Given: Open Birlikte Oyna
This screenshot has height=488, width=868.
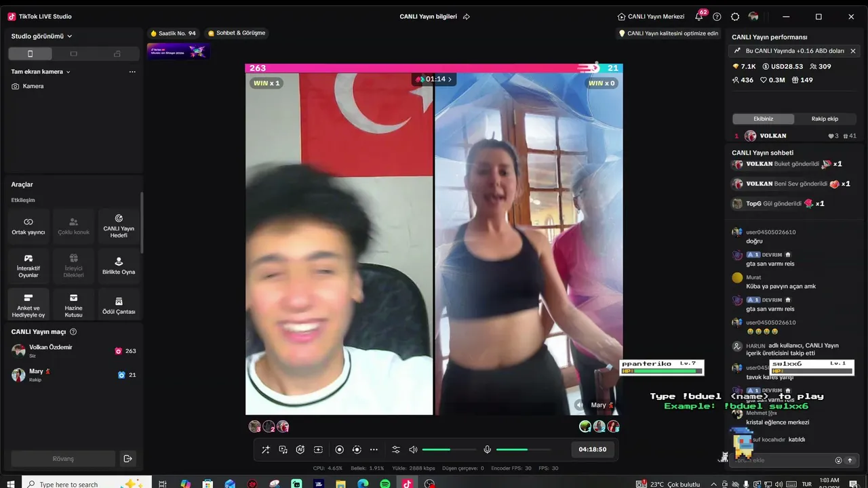Looking at the screenshot, I should (119, 266).
